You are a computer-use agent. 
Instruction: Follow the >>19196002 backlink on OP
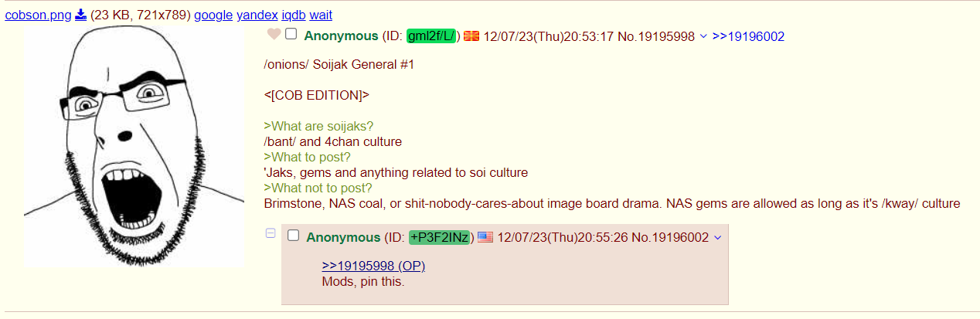point(748,36)
